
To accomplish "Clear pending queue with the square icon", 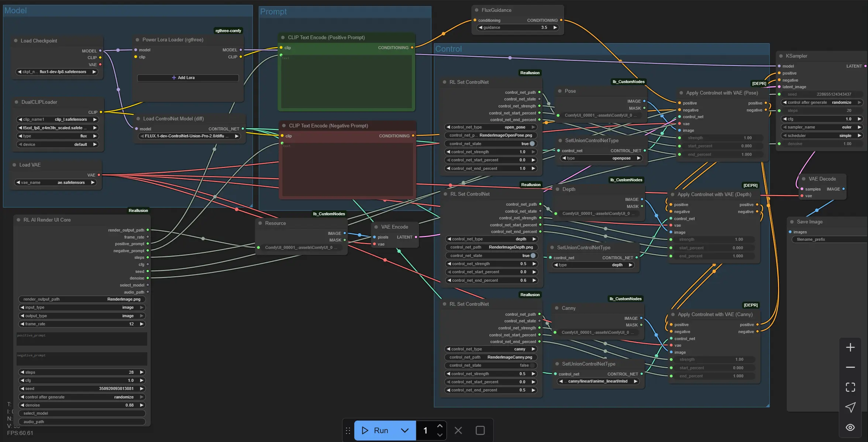I will coord(480,430).
